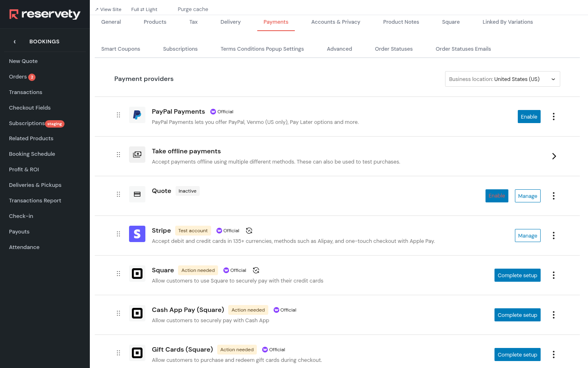Open the three-dot menu for Quote
588x368 pixels.
[554, 196]
